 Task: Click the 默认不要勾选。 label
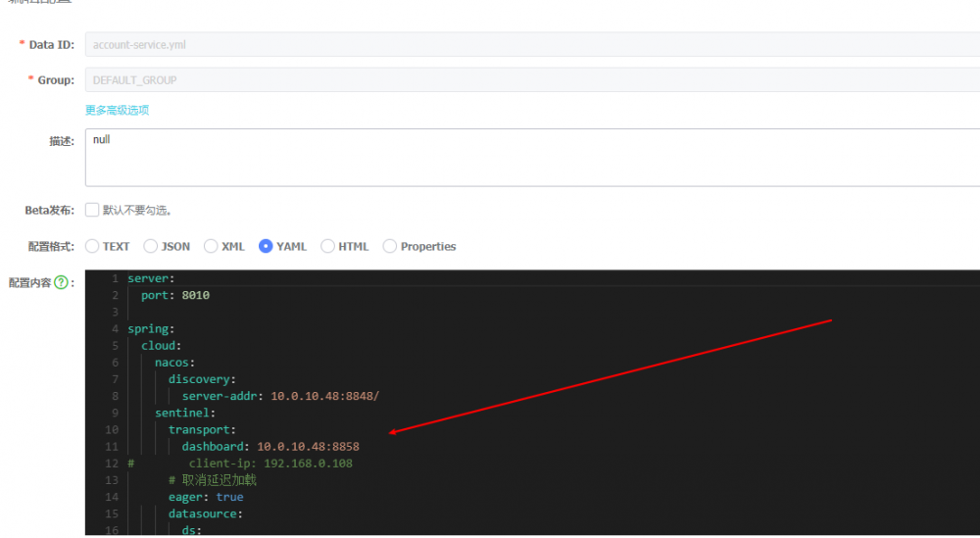[137, 211]
